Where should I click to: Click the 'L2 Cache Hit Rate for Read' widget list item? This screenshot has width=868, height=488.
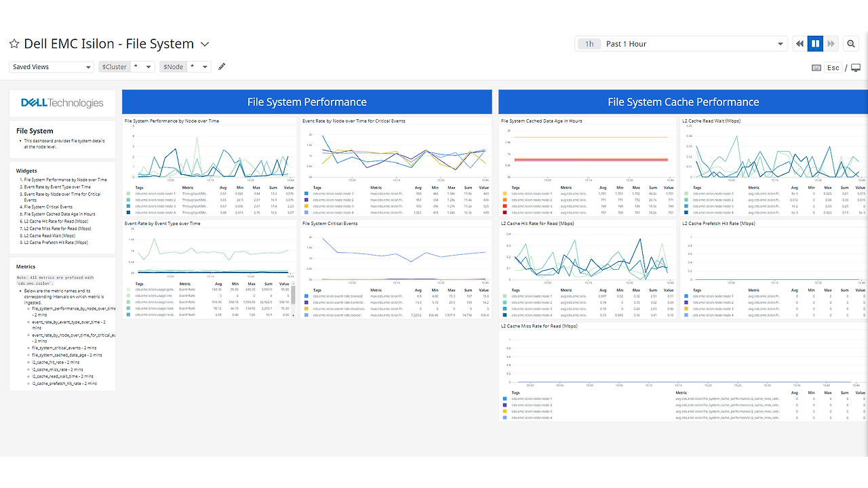pyautogui.click(x=56, y=221)
